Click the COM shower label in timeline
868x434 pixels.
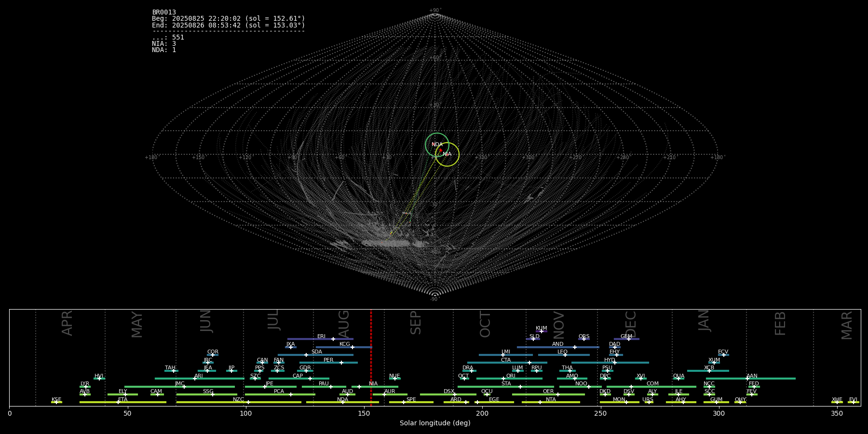652,384
